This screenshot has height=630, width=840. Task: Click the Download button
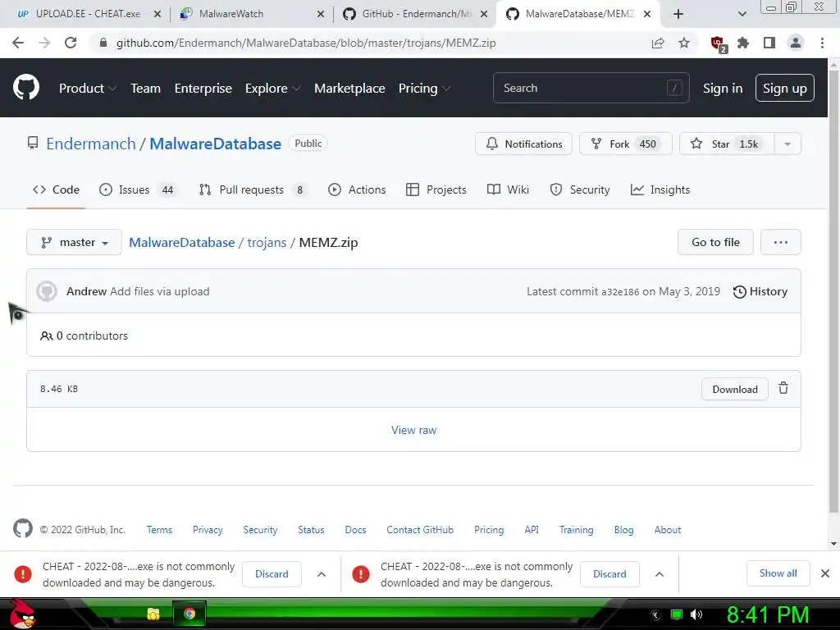(734, 389)
